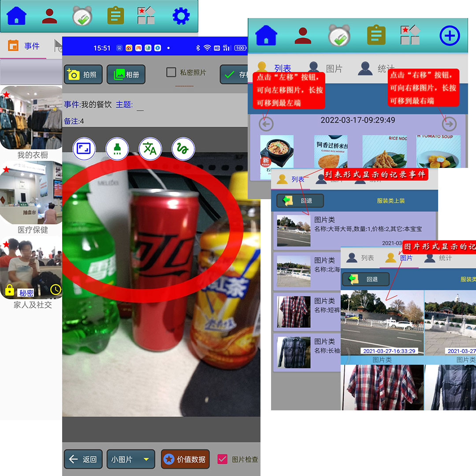
Task: Click the right arrow move-image icon
Action: point(449,124)
